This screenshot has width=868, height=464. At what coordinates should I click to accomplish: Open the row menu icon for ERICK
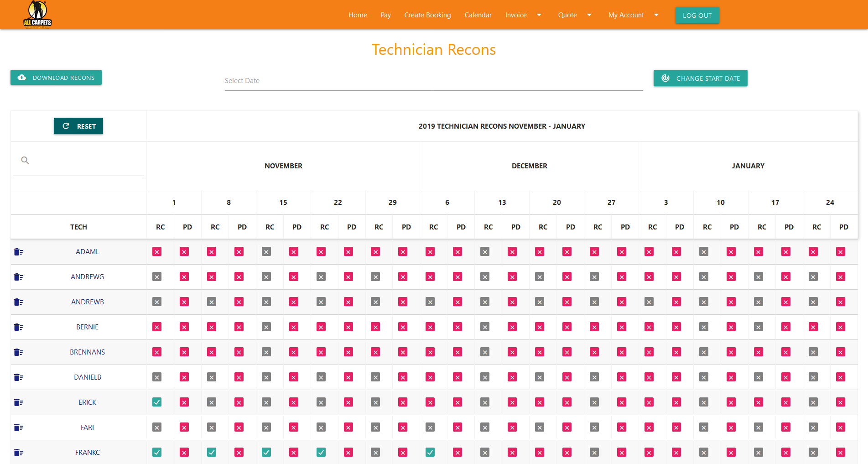click(18, 402)
